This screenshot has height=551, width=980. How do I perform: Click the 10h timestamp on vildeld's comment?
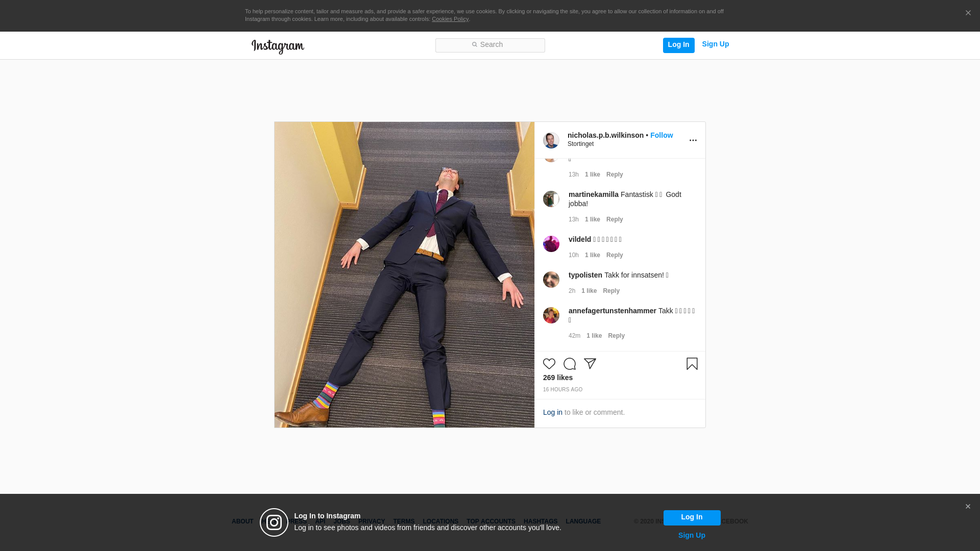573,255
